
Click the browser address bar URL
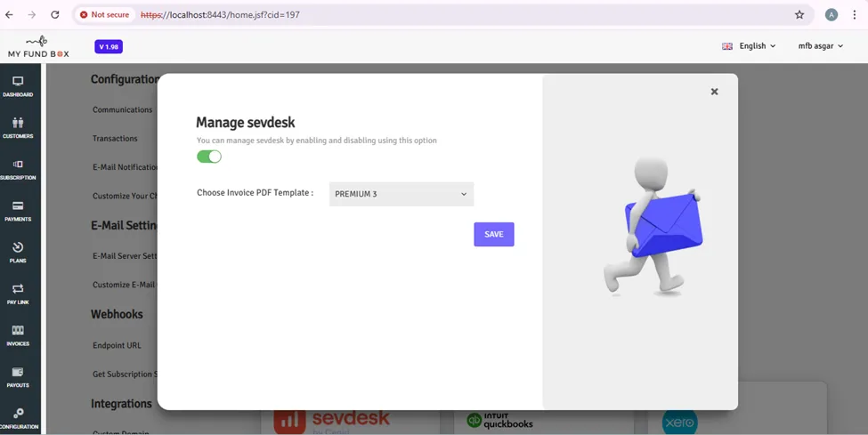point(220,15)
